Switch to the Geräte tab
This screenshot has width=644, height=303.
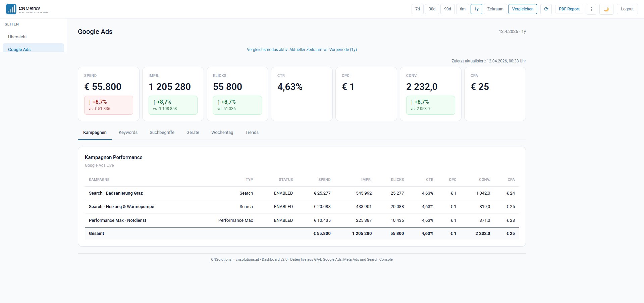click(193, 133)
